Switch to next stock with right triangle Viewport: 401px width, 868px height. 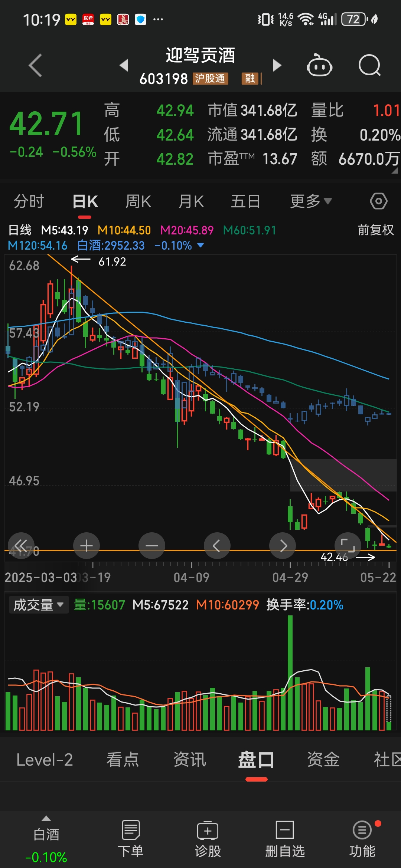(277, 65)
